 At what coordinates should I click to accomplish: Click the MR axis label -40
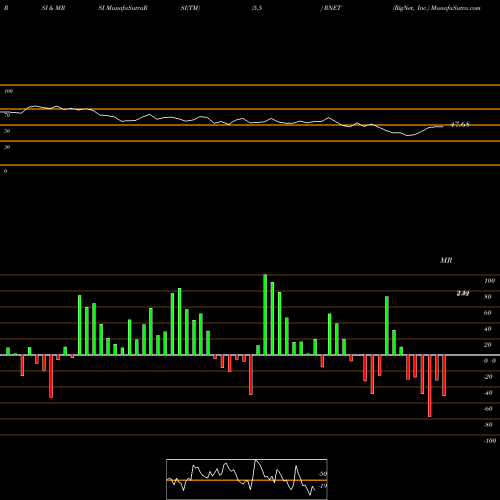coord(488,393)
